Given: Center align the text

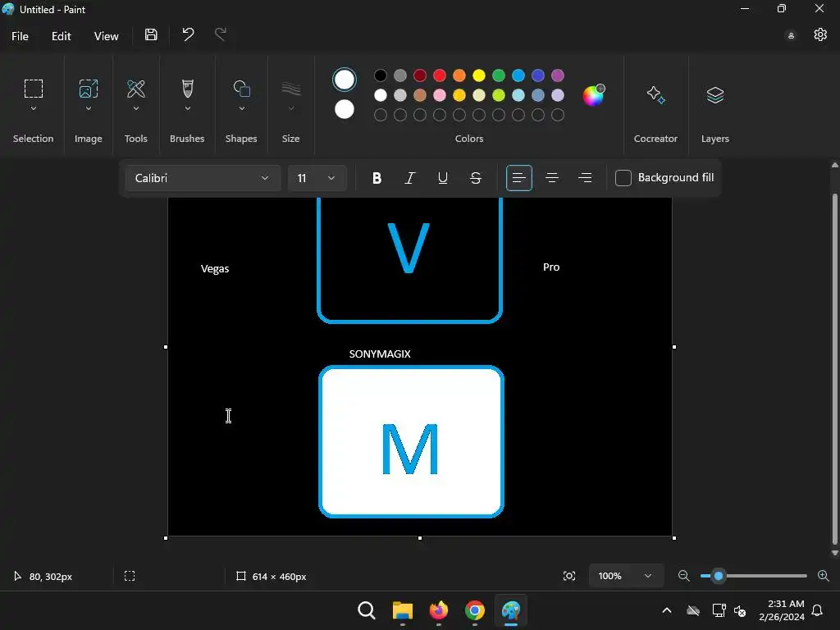Looking at the screenshot, I should pos(552,178).
